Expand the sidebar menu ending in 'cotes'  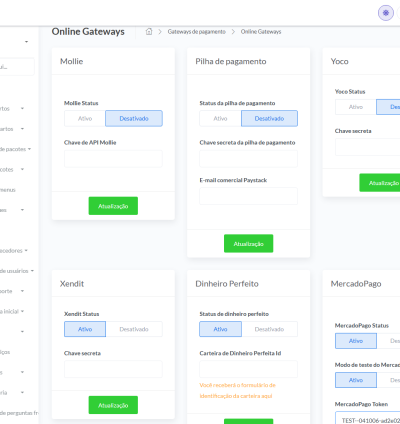(12, 169)
